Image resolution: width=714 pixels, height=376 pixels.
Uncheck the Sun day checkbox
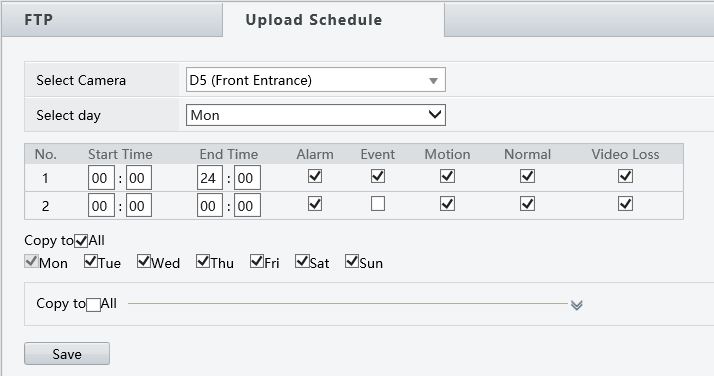pos(352,261)
